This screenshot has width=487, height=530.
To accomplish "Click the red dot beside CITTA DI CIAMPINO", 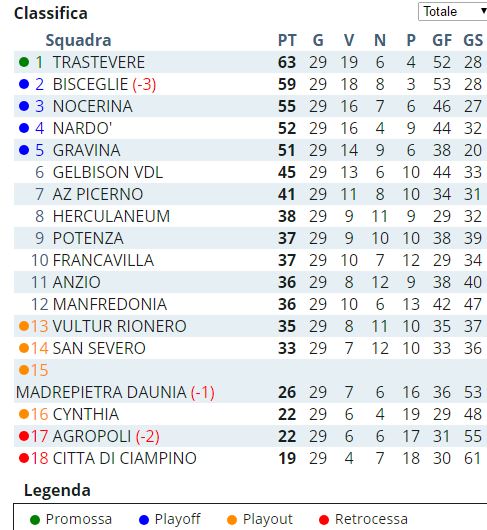I will point(24,458).
